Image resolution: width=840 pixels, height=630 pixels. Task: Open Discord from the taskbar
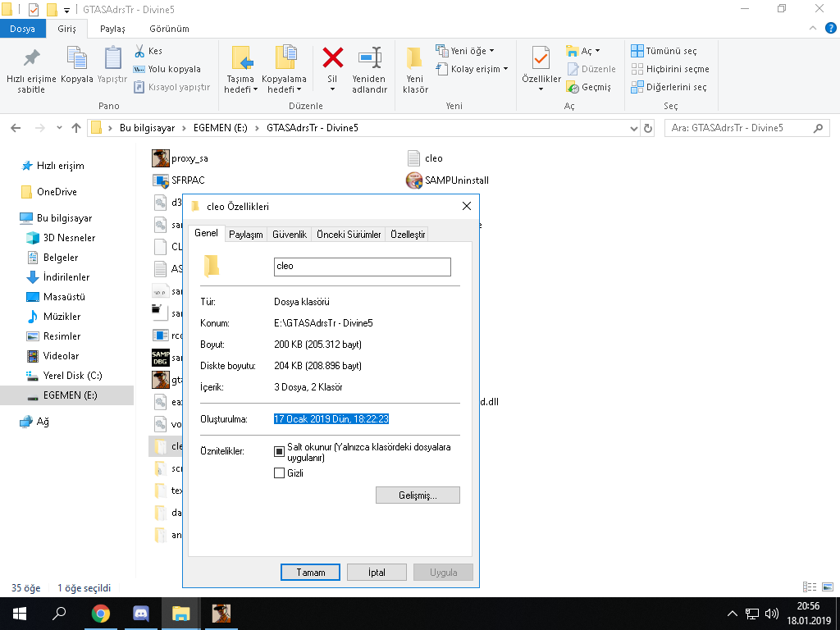[140, 614]
